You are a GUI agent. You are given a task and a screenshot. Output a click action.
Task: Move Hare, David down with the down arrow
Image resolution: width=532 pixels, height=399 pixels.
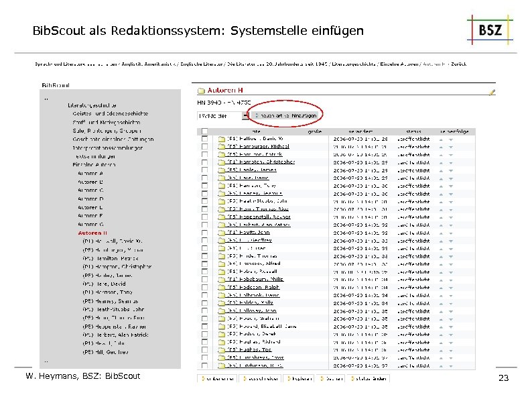(x=451, y=178)
